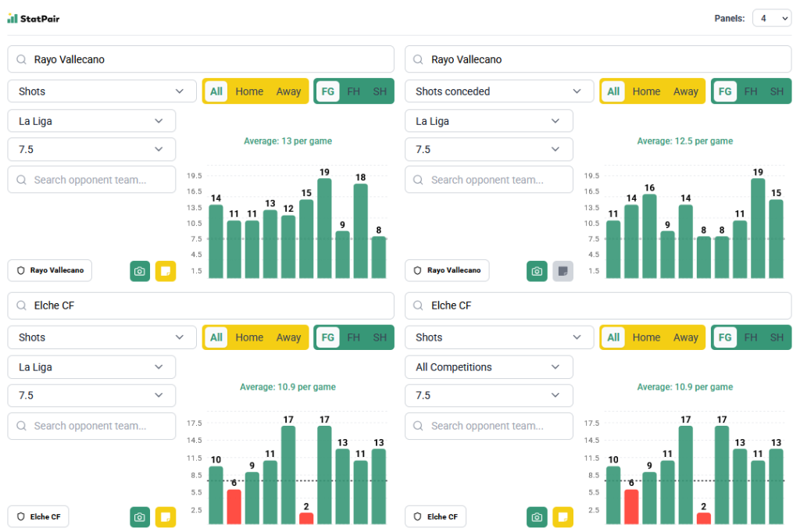Image resolution: width=800 pixels, height=532 pixels.
Task: Select FH tab in Elche CF All Competitions panel
Action: point(750,337)
